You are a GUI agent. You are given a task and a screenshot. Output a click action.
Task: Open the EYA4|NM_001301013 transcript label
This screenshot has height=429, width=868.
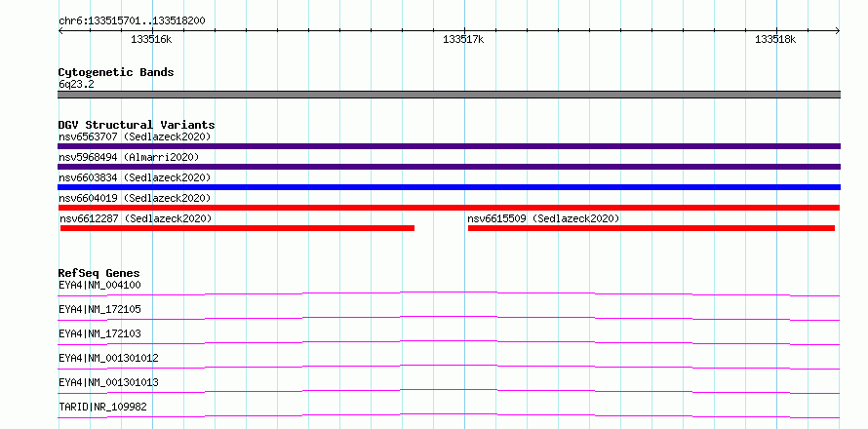coord(108,382)
